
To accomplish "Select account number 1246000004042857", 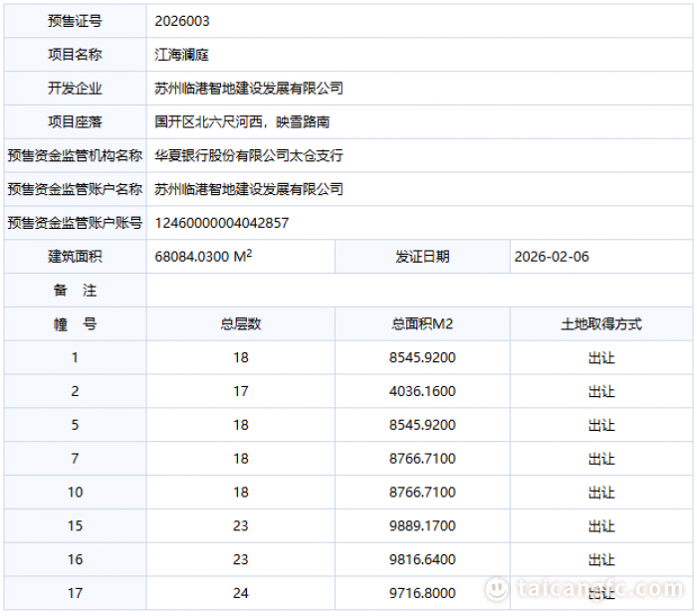I will pos(222,223).
